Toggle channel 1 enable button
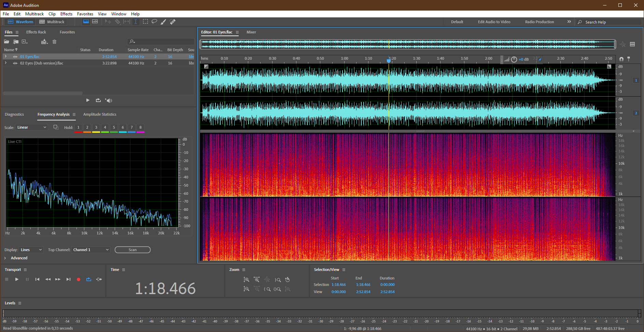This screenshot has width=644, height=332. pyautogui.click(x=636, y=80)
